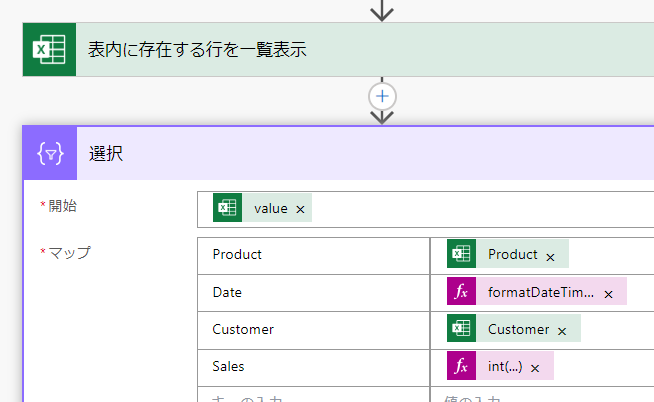Delete the formatDateTime expression token
This screenshot has width=654, height=402.
tap(608, 294)
